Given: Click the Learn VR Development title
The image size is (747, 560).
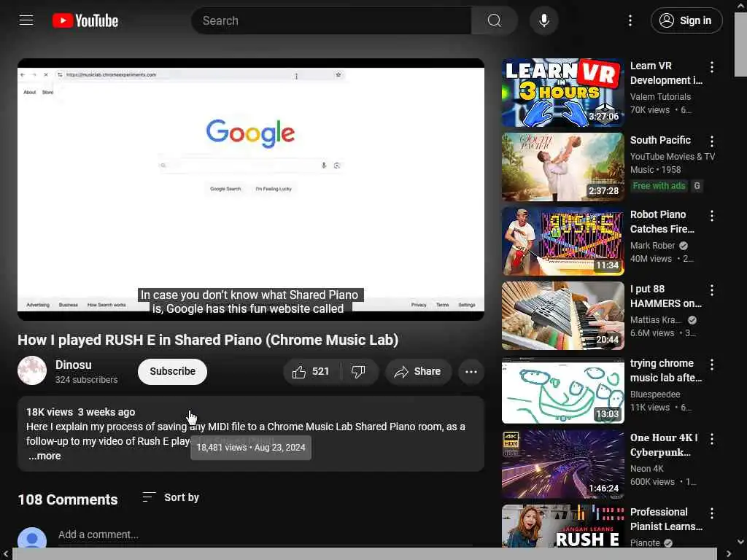Looking at the screenshot, I should pyautogui.click(x=666, y=73).
